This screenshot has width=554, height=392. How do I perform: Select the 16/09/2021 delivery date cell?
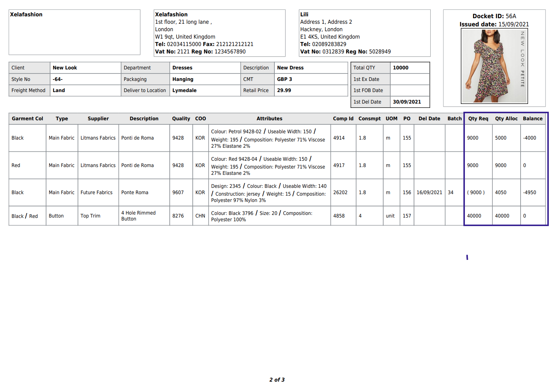pyautogui.click(x=429, y=193)
